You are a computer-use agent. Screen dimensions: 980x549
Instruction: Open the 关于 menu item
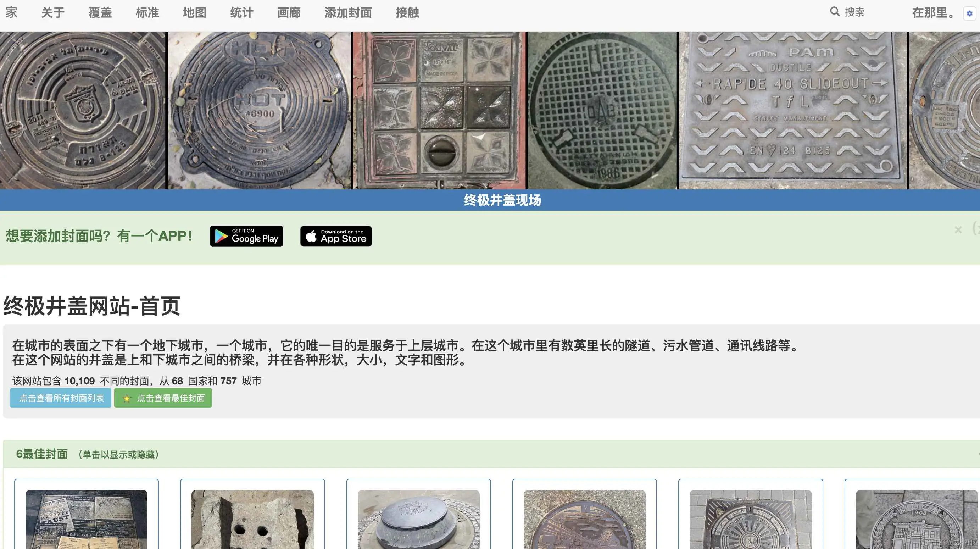click(x=53, y=13)
